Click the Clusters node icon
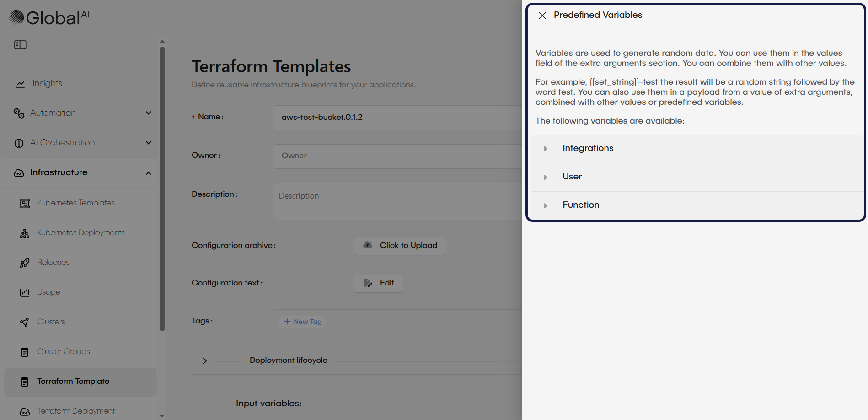The image size is (868, 420). click(25, 323)
